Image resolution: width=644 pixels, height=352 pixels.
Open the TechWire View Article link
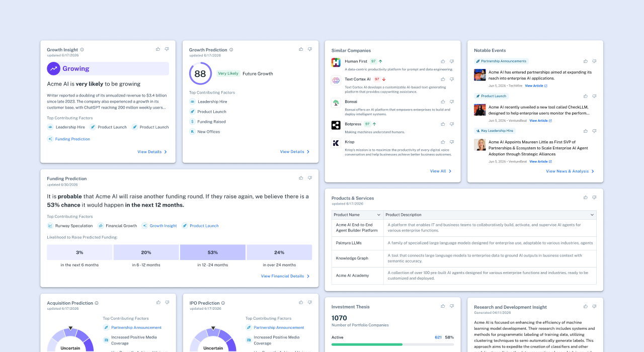(536, 86)
